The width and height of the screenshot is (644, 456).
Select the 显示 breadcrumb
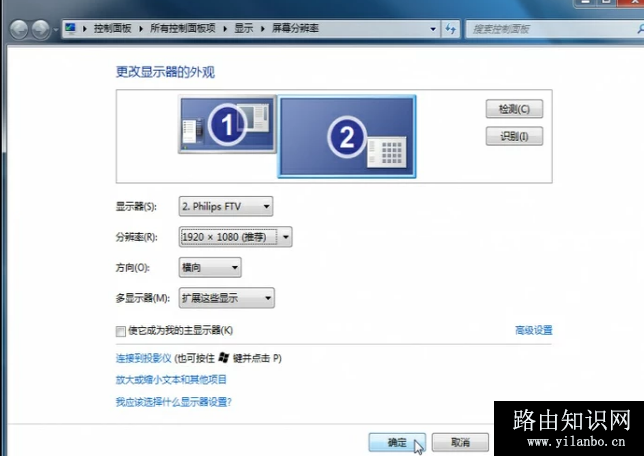pyautogui.click(x=244, y=28)
